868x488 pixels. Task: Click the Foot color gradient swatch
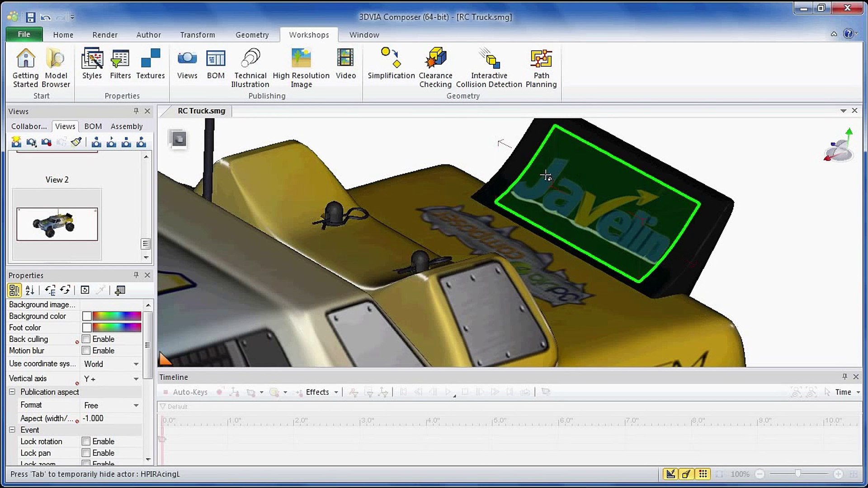(x=117, y=328)
